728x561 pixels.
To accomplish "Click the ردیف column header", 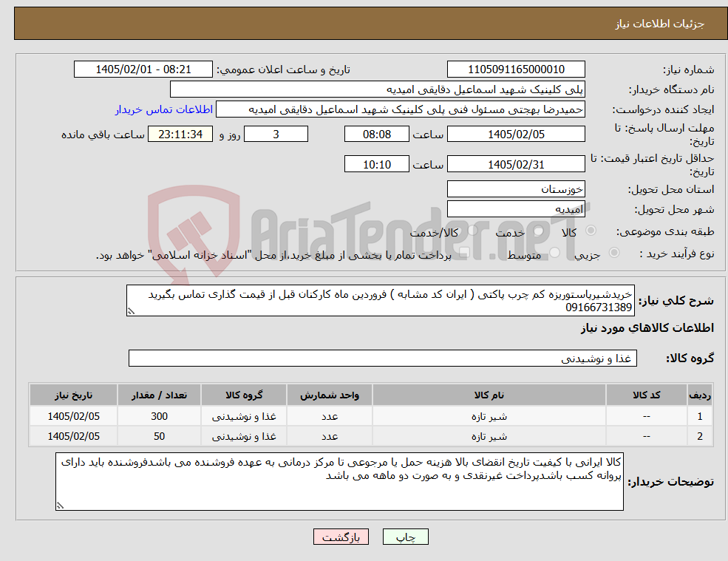I will pos(700,395).
